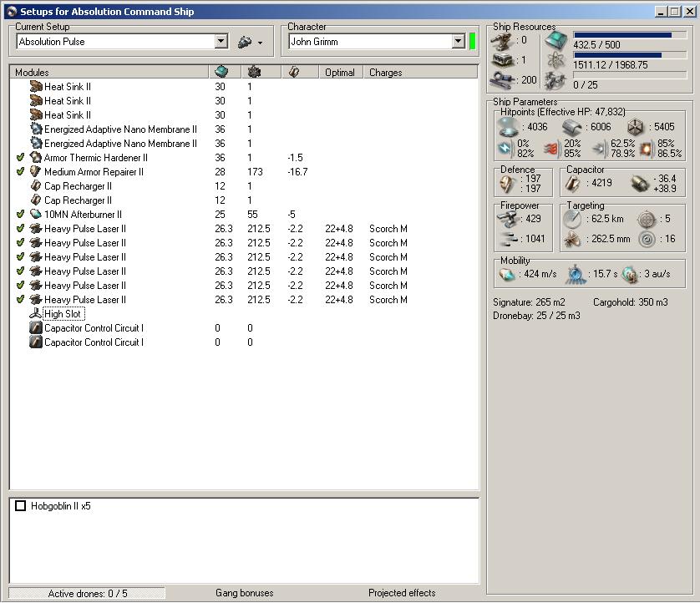Click the max velocity icon showing 424 m/s
700x603 pixels.
click(x=507, y=276)
